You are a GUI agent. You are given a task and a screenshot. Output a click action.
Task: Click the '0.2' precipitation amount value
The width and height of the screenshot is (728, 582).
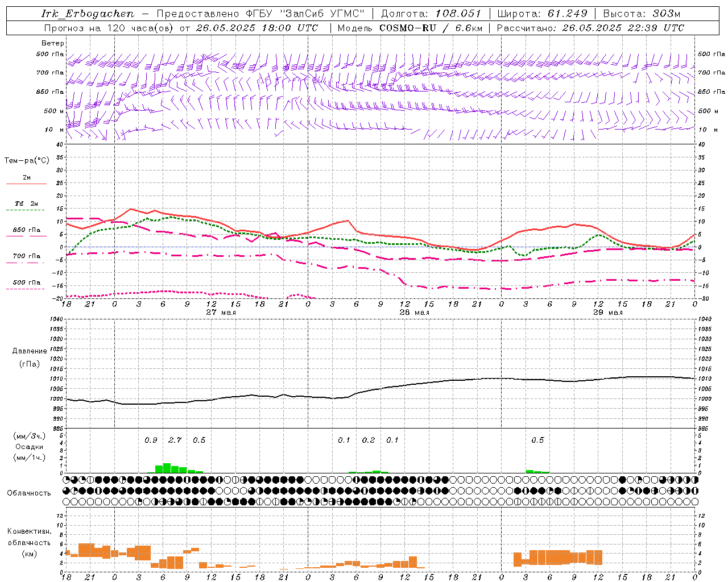369,440
